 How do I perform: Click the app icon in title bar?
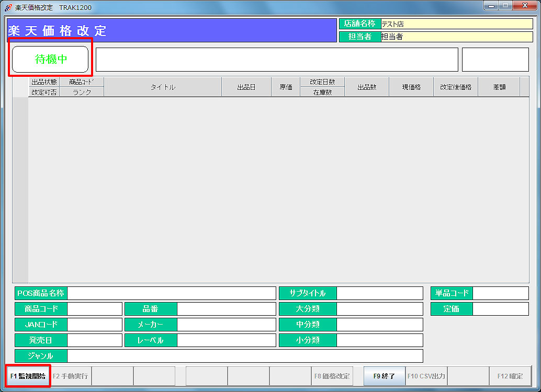[8, 7]
